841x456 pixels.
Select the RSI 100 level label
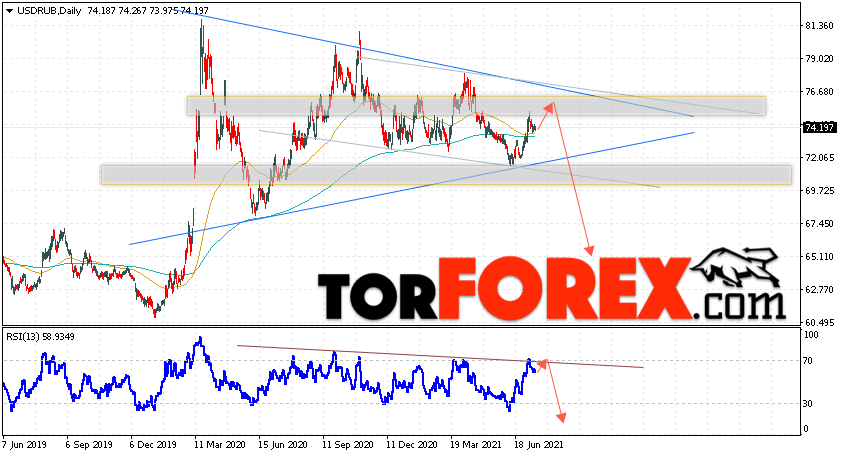pos(811,335)
